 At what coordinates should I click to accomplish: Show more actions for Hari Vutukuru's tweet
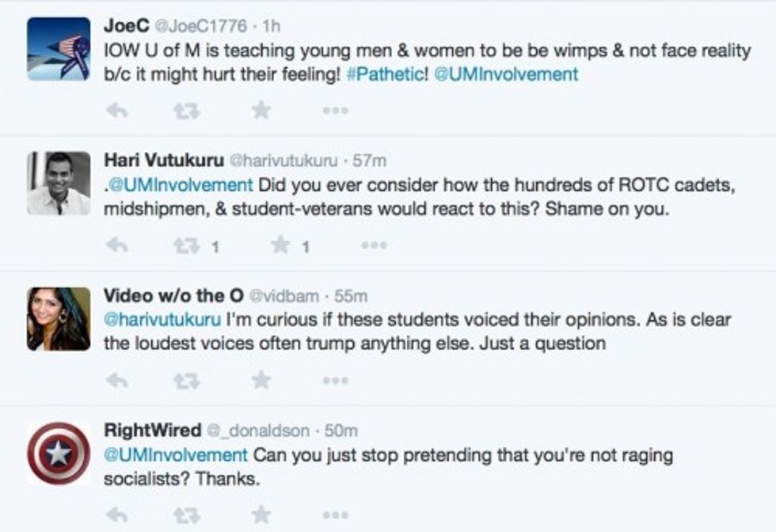tap(373, 246)
